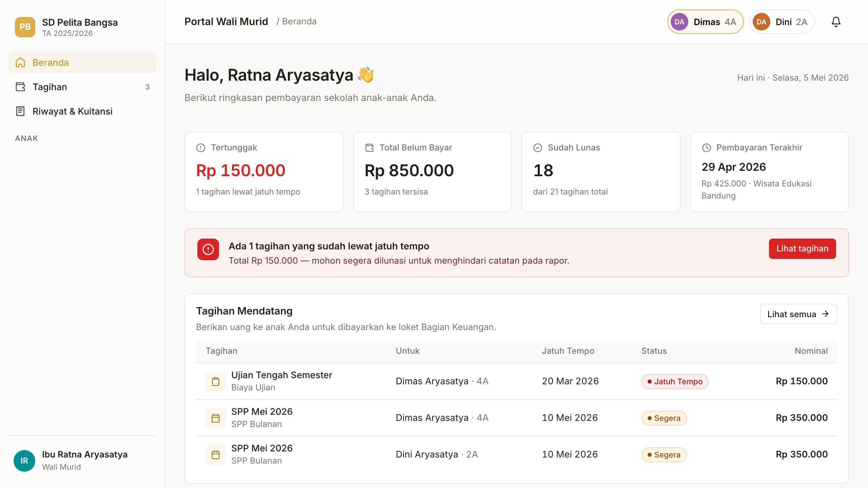Click the Status column header

click(x=654, y=351)
